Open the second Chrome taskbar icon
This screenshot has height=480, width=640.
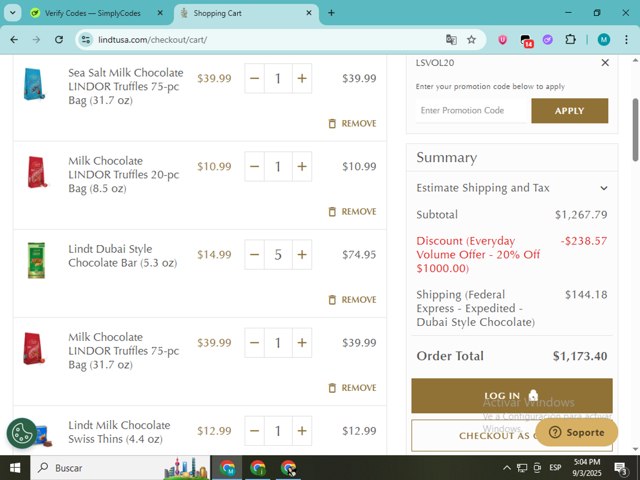258,468
